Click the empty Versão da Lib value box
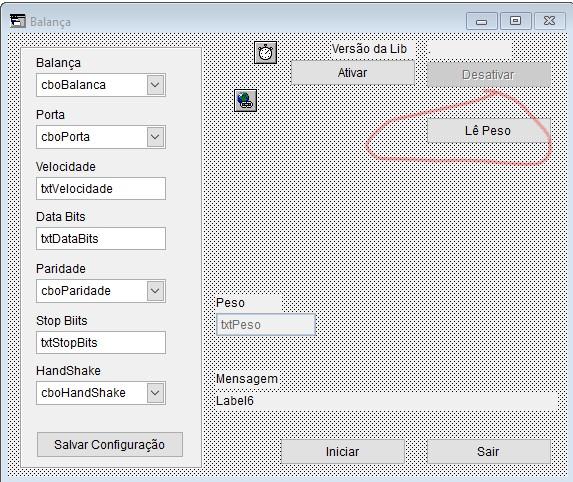Viewport: 573px width, 482px height. (x=470, y=49)
